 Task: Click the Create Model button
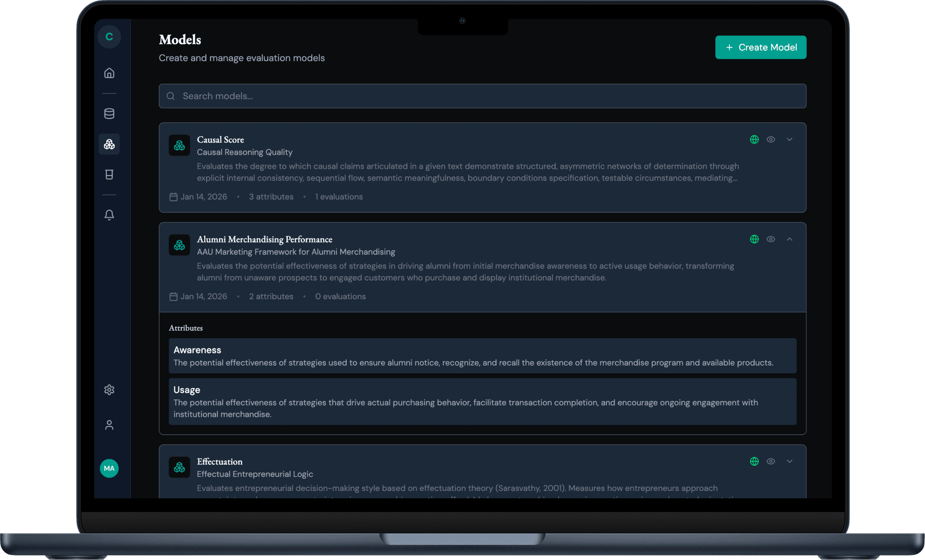(760, 47)
